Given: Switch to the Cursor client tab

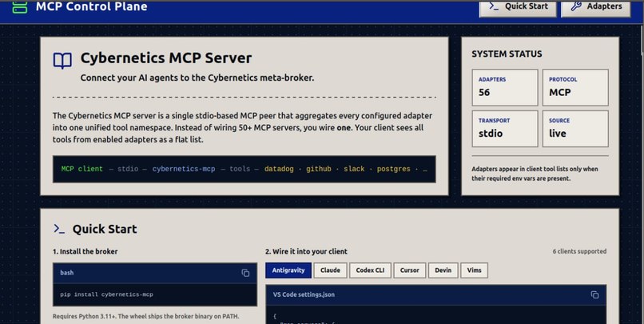Looking at the screenshot, I should (x=409, y=270).
